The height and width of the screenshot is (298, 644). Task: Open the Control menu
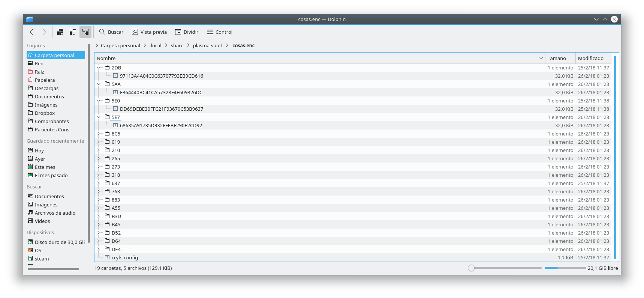(x=220, y=32)
